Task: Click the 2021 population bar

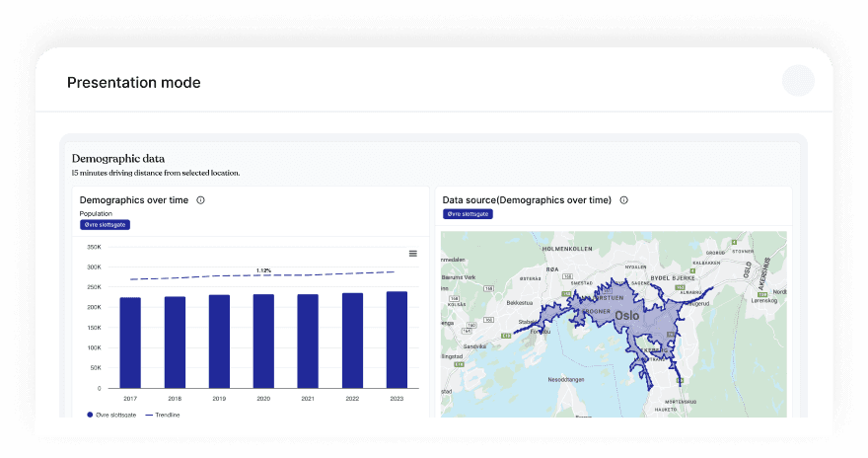Action: coord(308,342)
